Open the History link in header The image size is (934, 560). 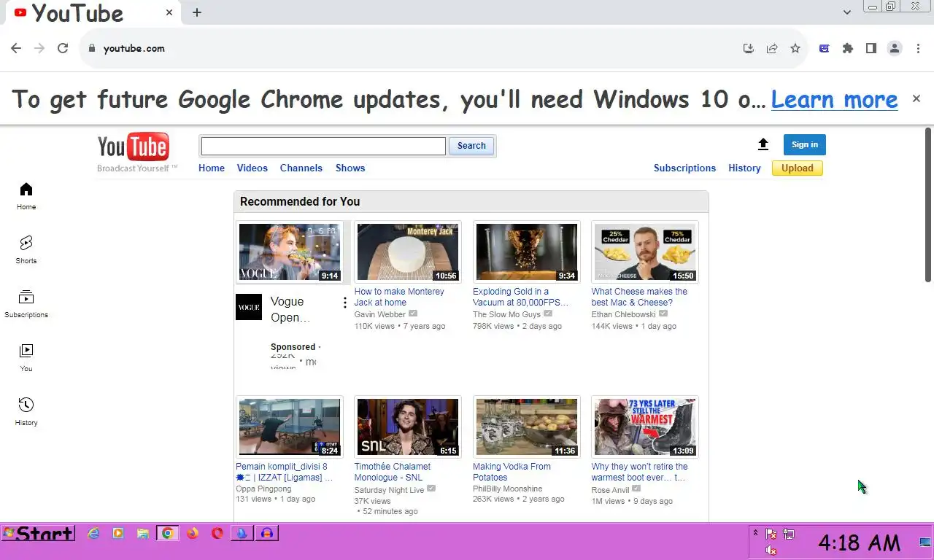click(744, 168)
